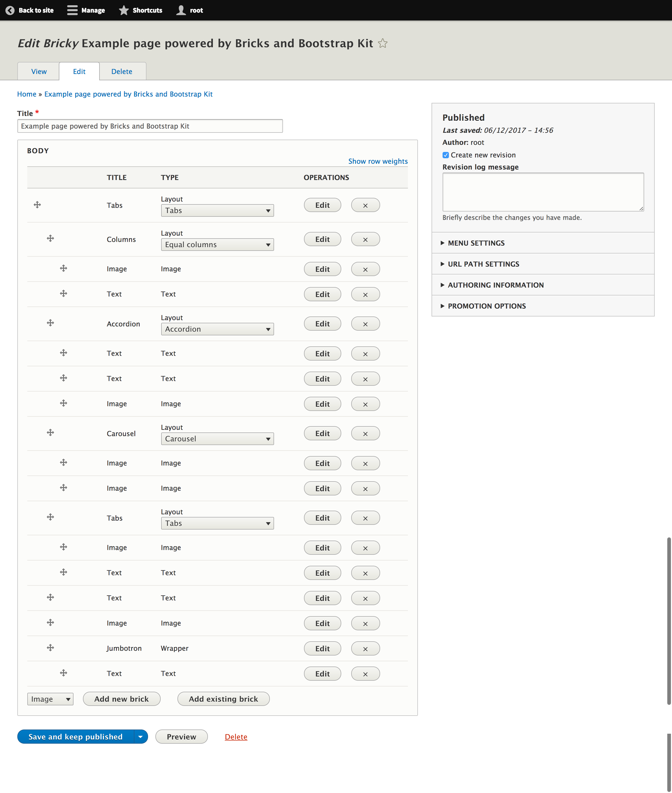This screenshot has width=672, height=793.
Task: Click the shortcut star icon beside page title
Action: click(x=382, y=43)
